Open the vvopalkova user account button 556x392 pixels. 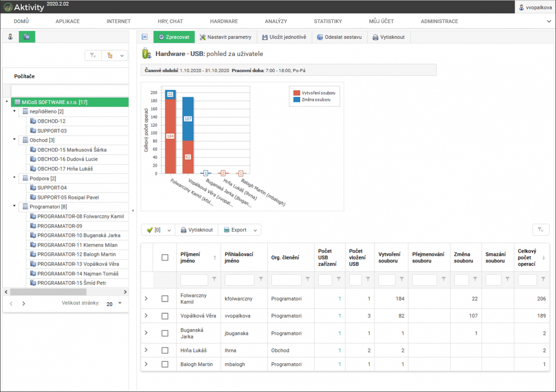point(535,7)
